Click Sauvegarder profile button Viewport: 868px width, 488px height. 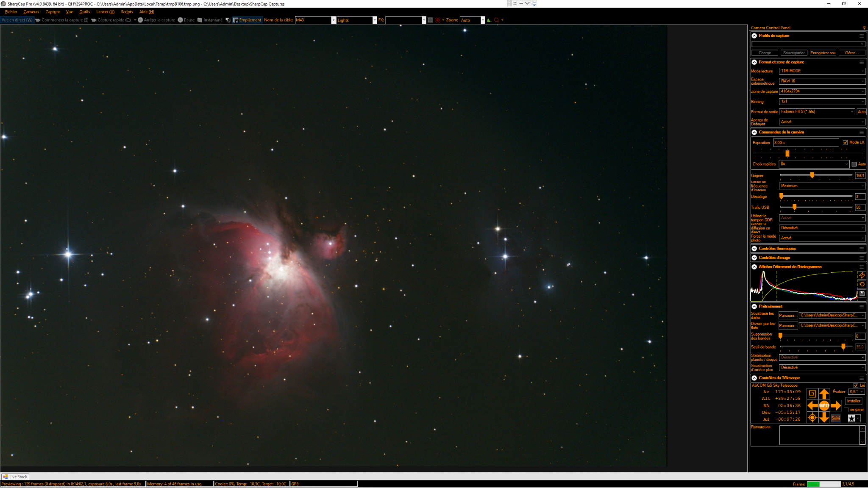click(x=793, y=53)
